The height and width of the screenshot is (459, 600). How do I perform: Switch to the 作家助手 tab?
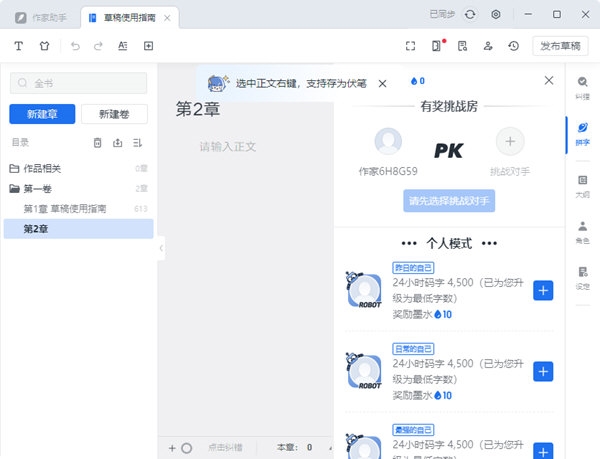[41, 18]
